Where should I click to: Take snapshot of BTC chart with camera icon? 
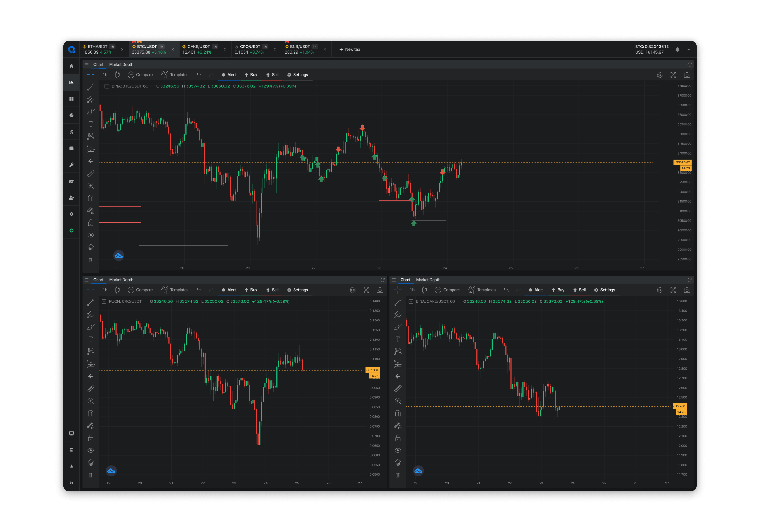[687, 75]
